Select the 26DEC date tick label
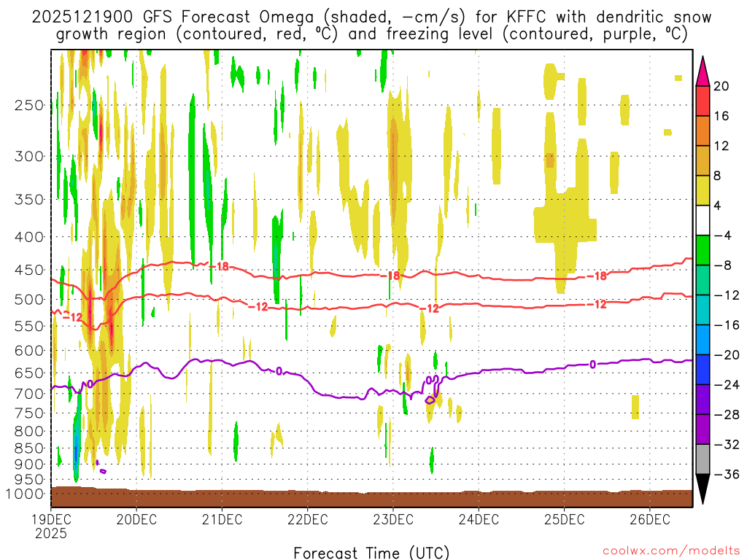Viewport: 747px width, 560px height. click(650, 519)
